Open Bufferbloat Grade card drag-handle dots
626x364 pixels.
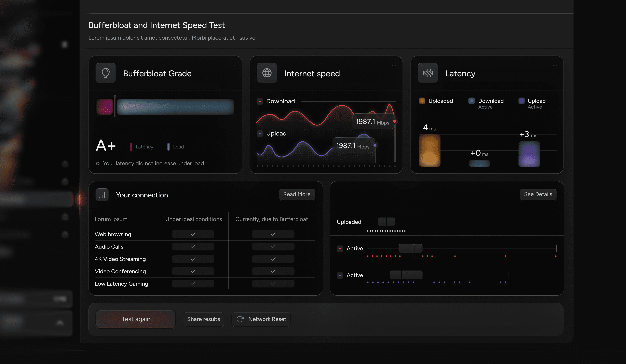pyautogui.click(x=233, y=64)
